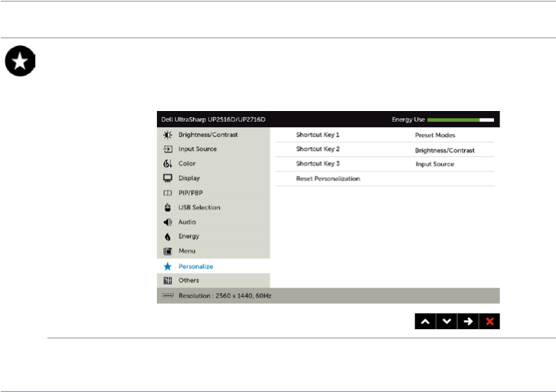Click the USB Selection icon
Screen dimensions: 556x392
pos(168,207)
